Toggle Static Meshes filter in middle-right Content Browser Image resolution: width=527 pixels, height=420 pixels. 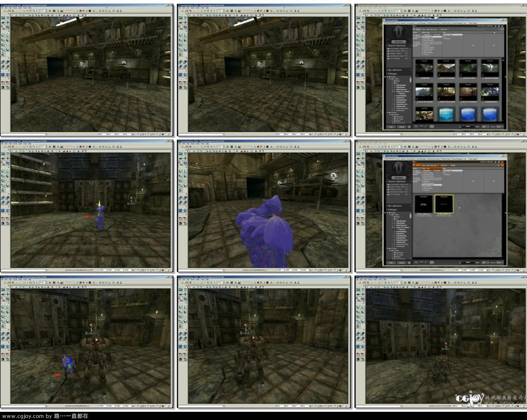[x=428, y=188]
